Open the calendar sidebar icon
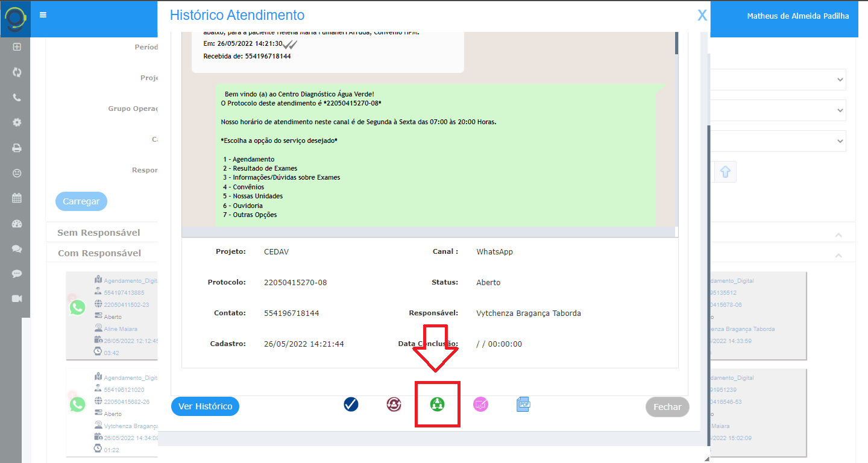This screenshot has width=868, height=463. click(x=17, y=198)
